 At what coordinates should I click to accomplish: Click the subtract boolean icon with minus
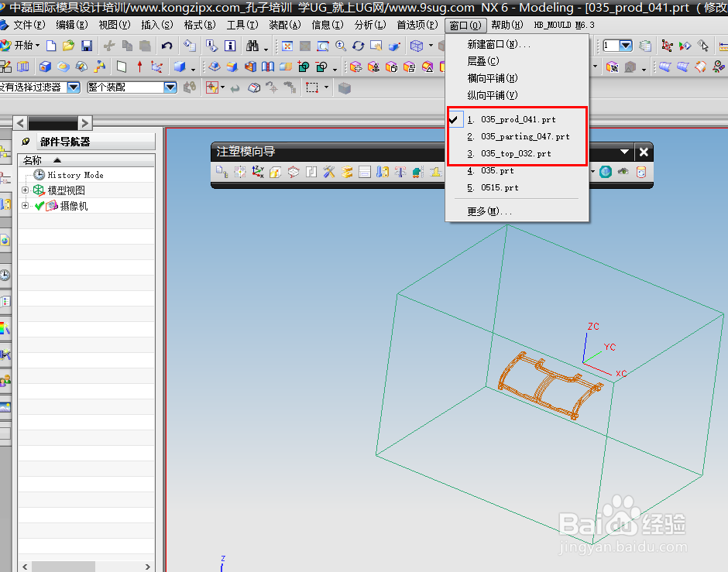pos(321,67)
